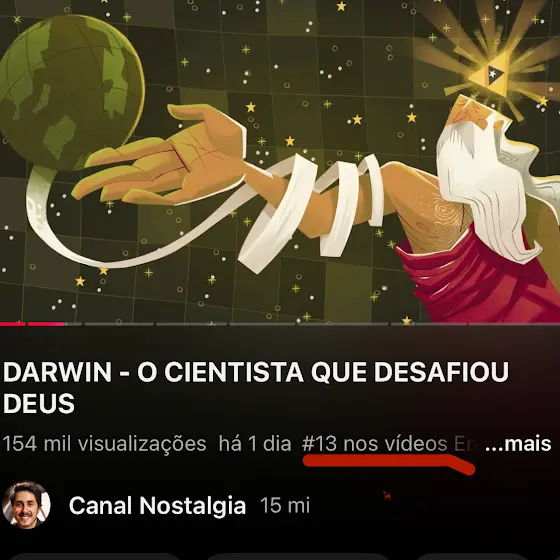Tap the word DEUS in the title
The width and height of the screenshot is (560, 560).
(x=39, y=404)
